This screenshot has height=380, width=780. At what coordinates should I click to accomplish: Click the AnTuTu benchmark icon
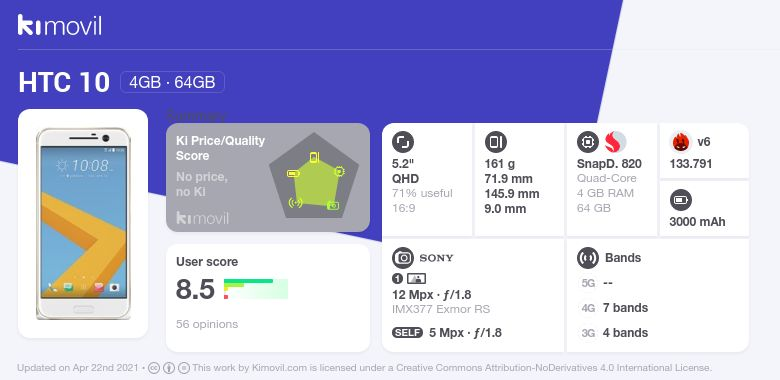pyautogui.click(x=680, y=142)
